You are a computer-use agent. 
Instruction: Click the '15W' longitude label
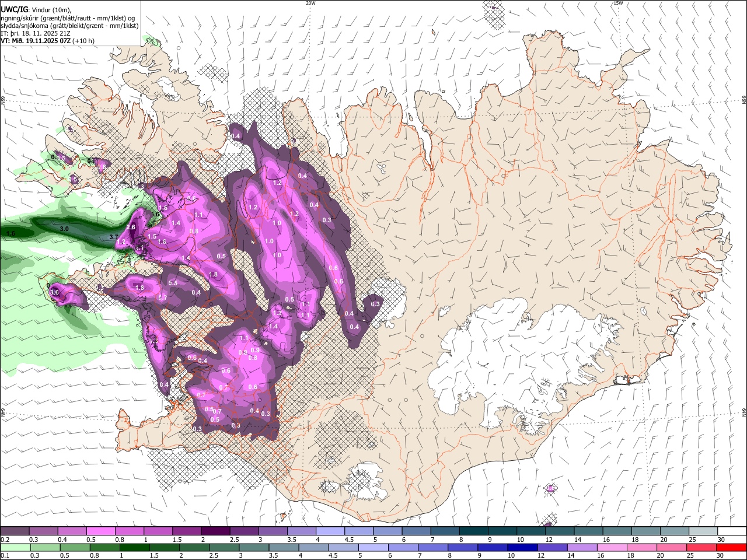pos(618,3)
